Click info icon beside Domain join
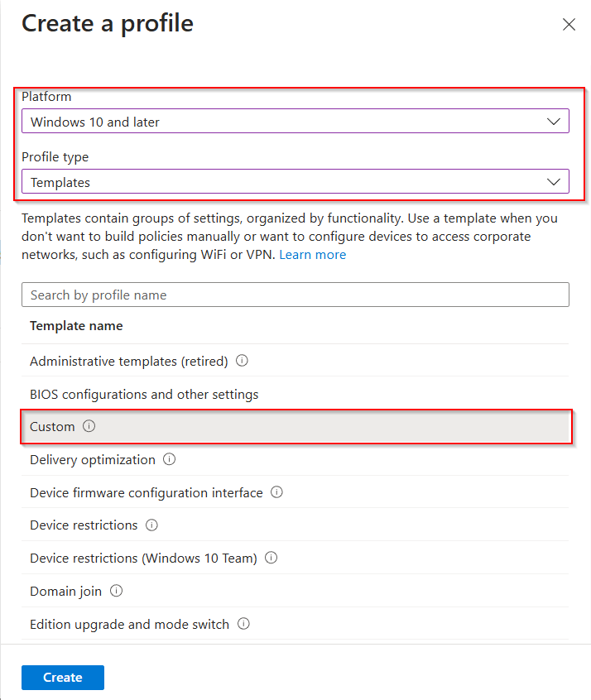The height and width of the screenshot is (700, 591). click(x=116, y=591)
